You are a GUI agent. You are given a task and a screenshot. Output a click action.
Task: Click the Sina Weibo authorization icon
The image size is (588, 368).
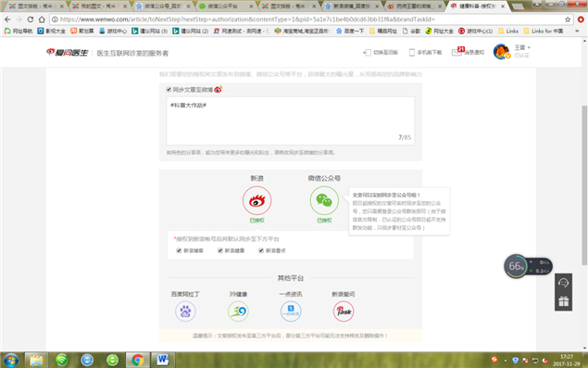(256, 200)
